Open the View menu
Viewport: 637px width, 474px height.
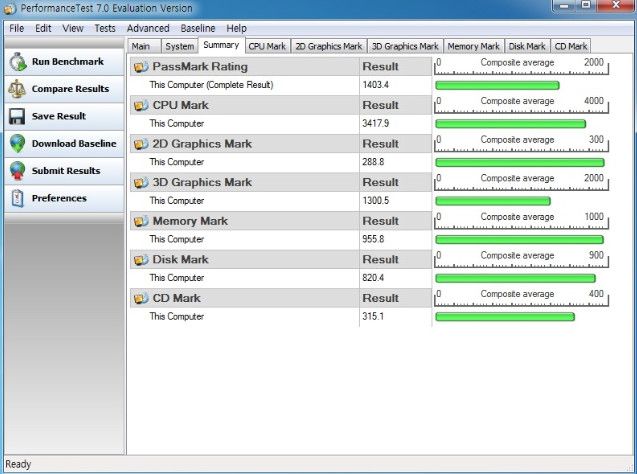pyautogui.click(x=73, y=28)
